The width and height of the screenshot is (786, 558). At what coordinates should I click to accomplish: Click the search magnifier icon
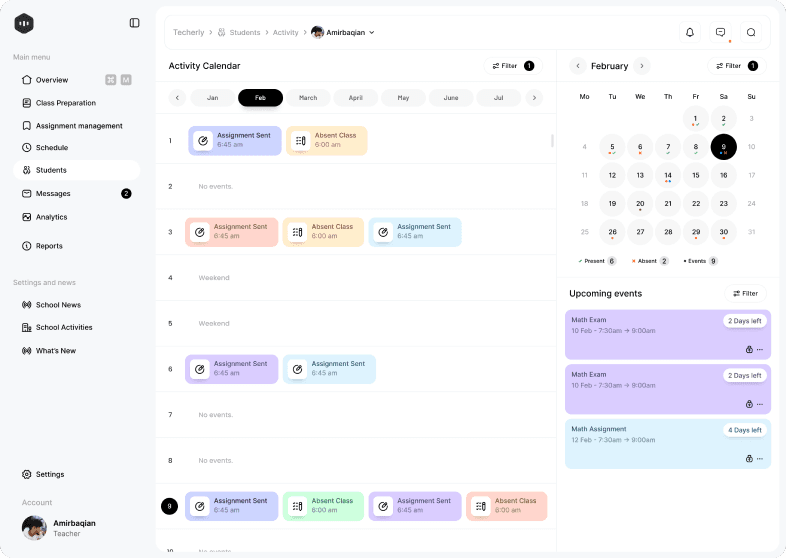click(x=751, y=32)
